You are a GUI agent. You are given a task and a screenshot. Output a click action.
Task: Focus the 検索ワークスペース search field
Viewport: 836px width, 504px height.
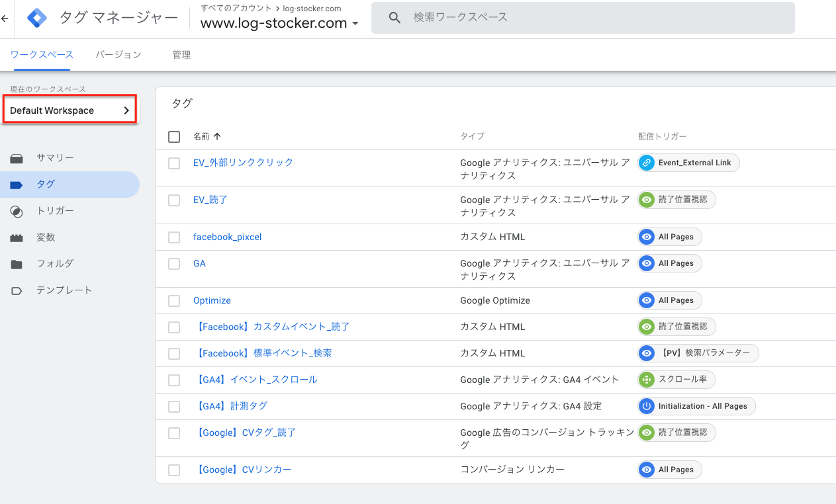pos(583,18)
